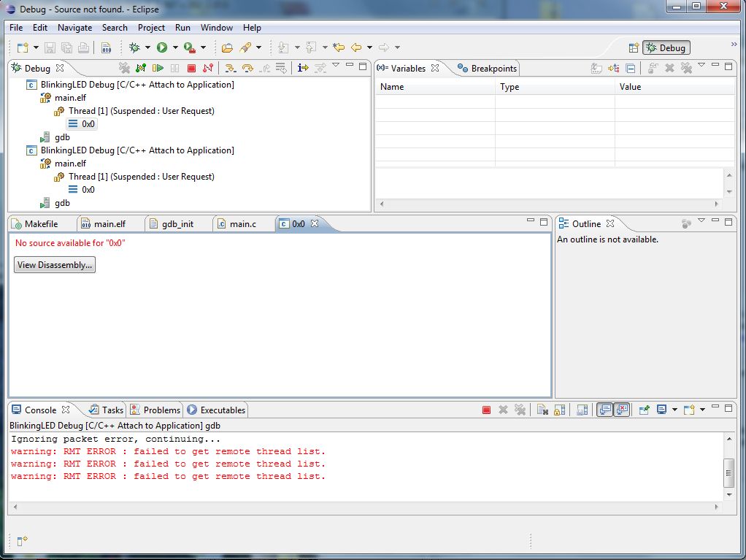Click the Open Perspective icon
Image resolution: width=746 pixels, height=560 pixels.
click(x=634, y=47)
